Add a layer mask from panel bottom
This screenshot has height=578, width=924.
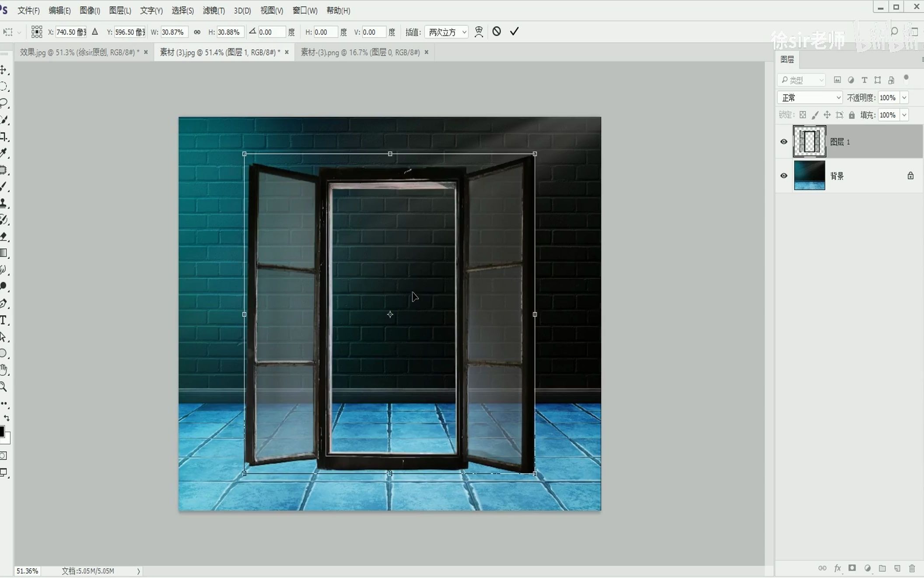pos(852,568)
